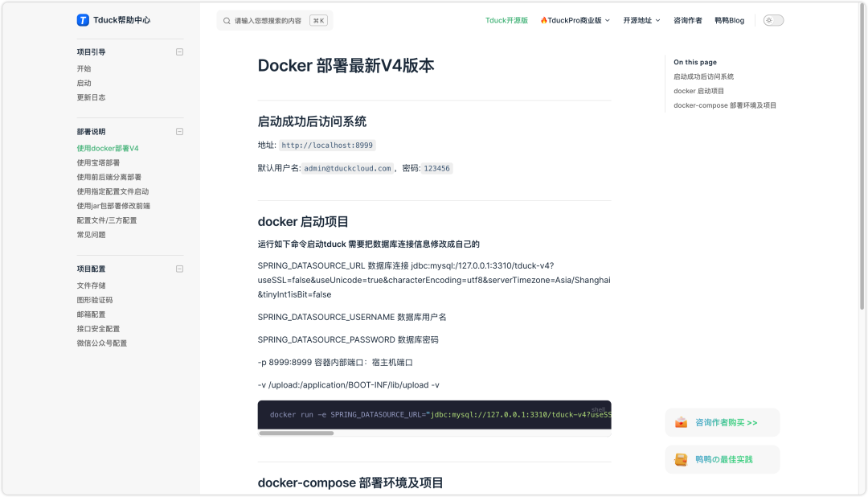Open 配置文件/三方配置 sidebar page
Screen dimensions: 868x497
(107, 220)
